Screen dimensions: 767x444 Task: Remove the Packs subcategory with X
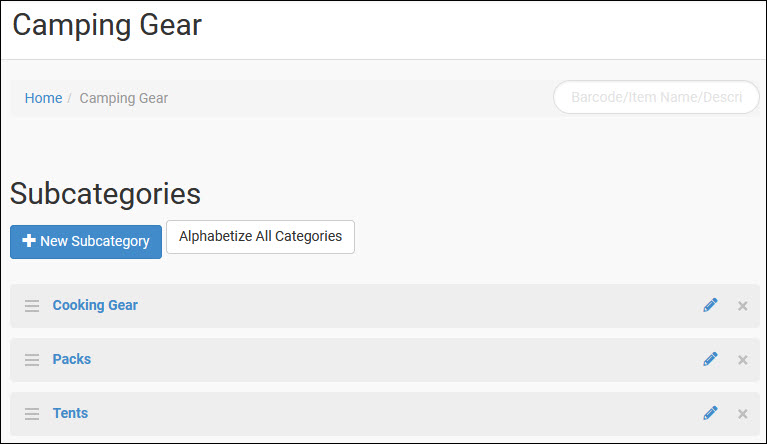[x=743, y=360]
